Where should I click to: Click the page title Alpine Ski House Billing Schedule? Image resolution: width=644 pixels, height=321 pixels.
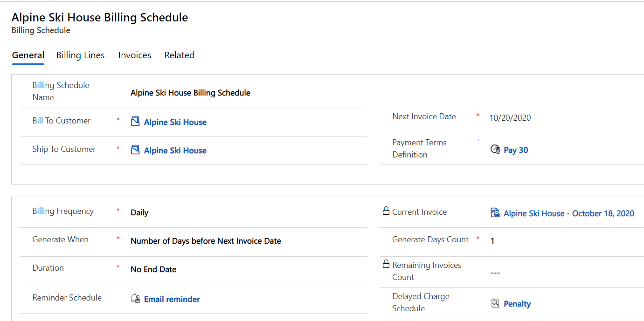(100, 17)
